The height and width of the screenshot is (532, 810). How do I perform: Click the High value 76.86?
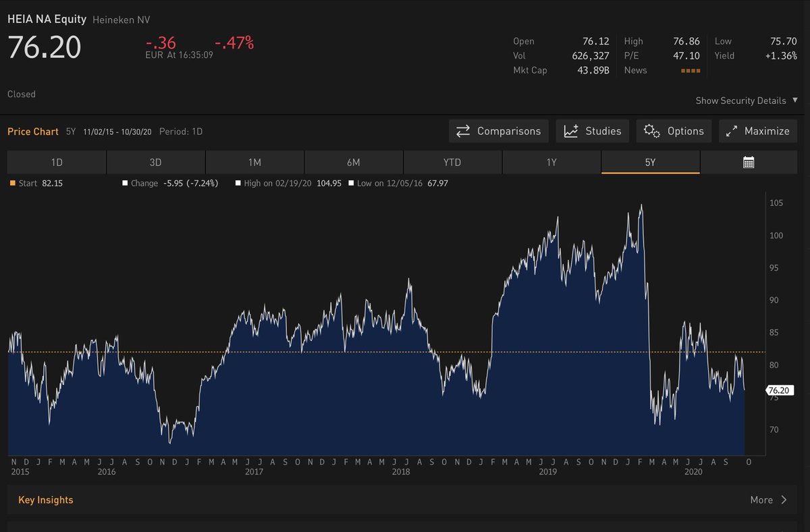coord(686,41)
